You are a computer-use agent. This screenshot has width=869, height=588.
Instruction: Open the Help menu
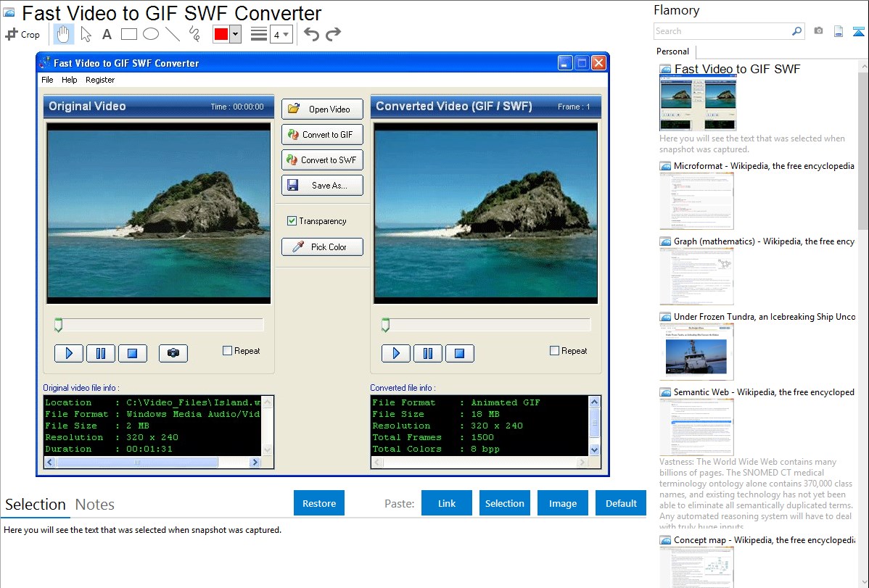coord(70,80)
